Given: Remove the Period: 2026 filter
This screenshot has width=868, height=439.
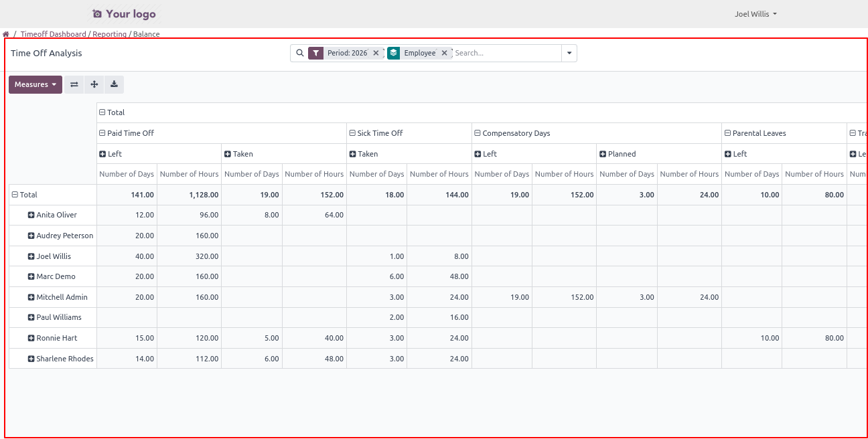Looking at the screenshot, I should (x=376, y=53).
